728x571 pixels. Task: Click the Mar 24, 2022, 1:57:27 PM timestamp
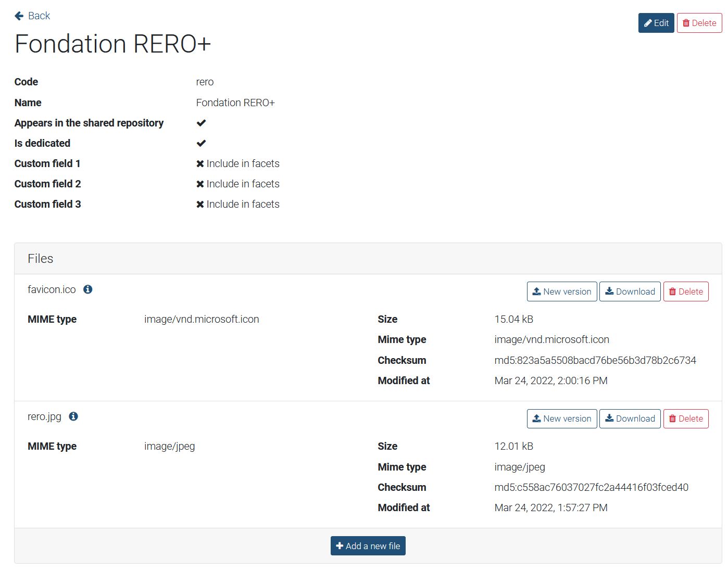(551, 507)
